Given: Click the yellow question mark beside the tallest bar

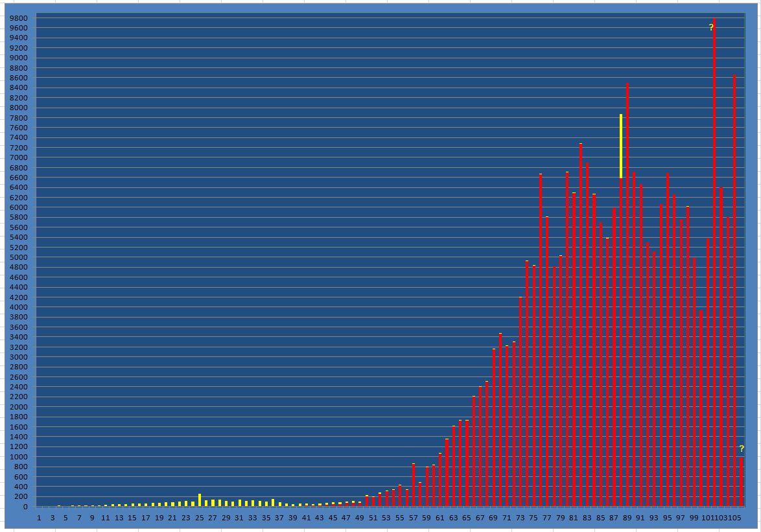Looking at the screenshot, I should (x=710, y=27).
